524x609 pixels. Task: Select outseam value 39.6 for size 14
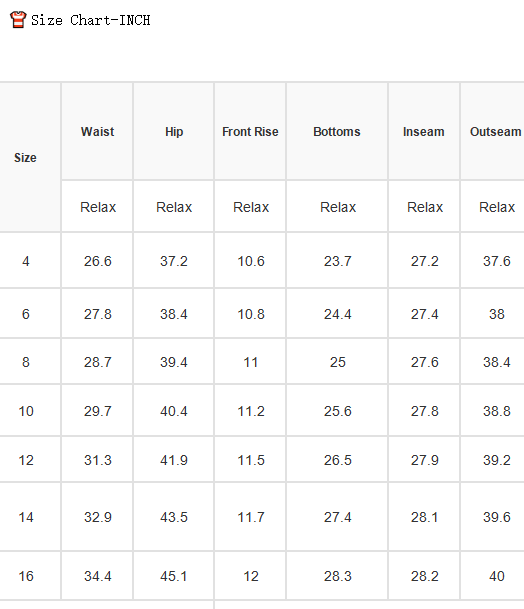pos(496,517)
